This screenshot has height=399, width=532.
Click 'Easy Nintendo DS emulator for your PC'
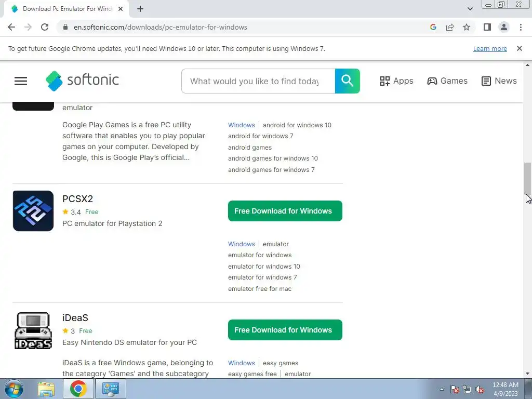pos(129,342)
